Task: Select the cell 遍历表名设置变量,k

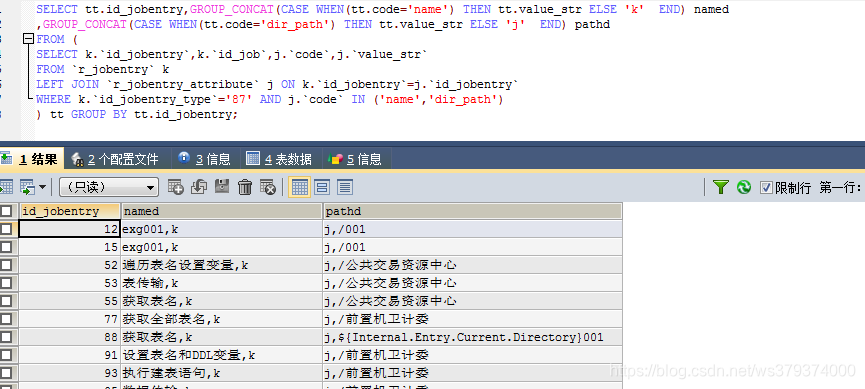Action: pyautogui.click(x=222, y=265)
